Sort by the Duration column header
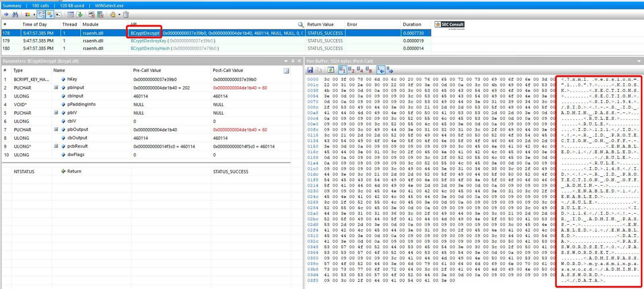644x289 pixels. pos(412,25)
